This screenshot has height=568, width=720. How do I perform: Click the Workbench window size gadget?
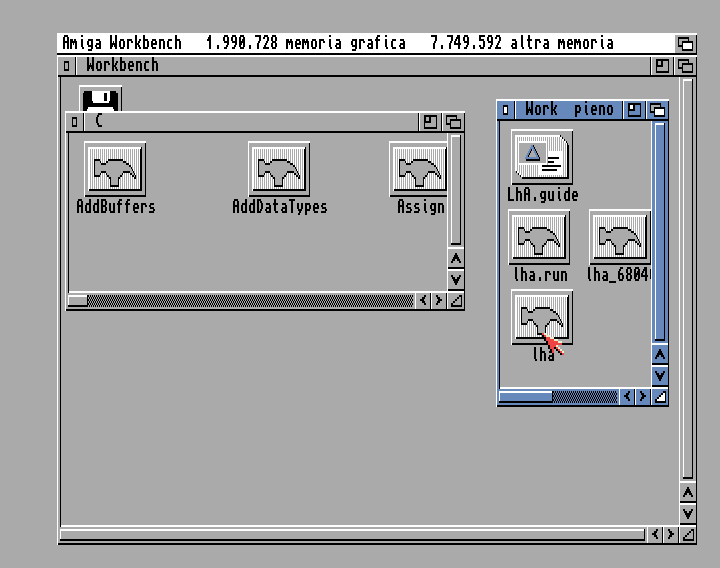tap(688, 534)
